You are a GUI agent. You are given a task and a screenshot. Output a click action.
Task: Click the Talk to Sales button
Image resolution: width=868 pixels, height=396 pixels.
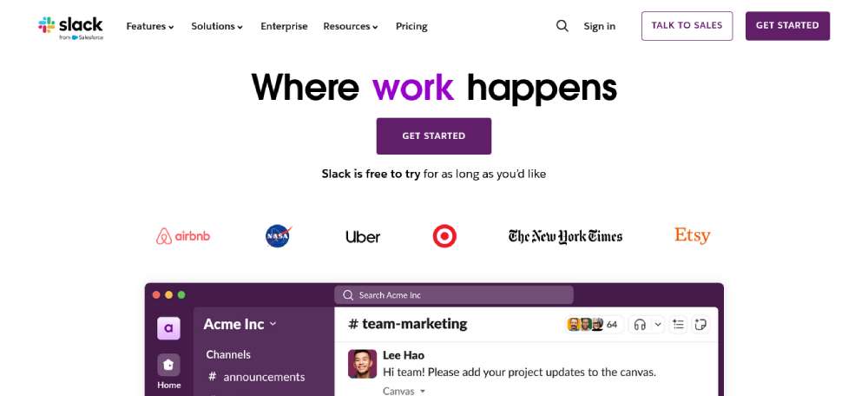pos(687,26)
